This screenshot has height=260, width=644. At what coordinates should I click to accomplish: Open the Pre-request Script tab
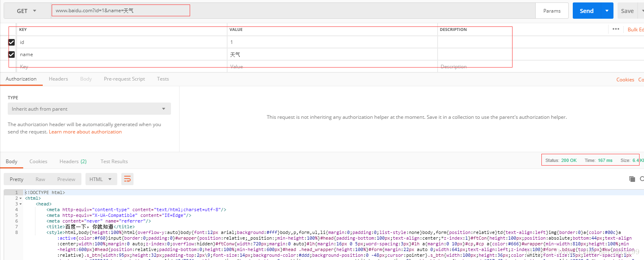pyautogui.click(x=124, y=79)
